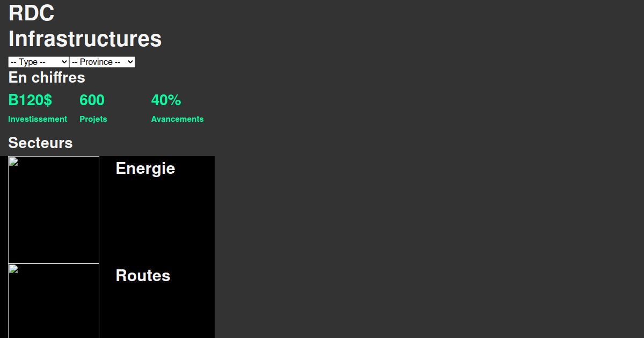Select the Routes image placeholder box
Screen dimensions: 644x338
(x=54, y=300)
